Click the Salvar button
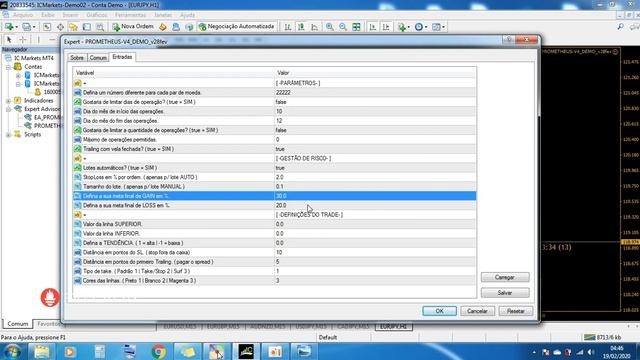The image size is (640, 360). point(505,293)
